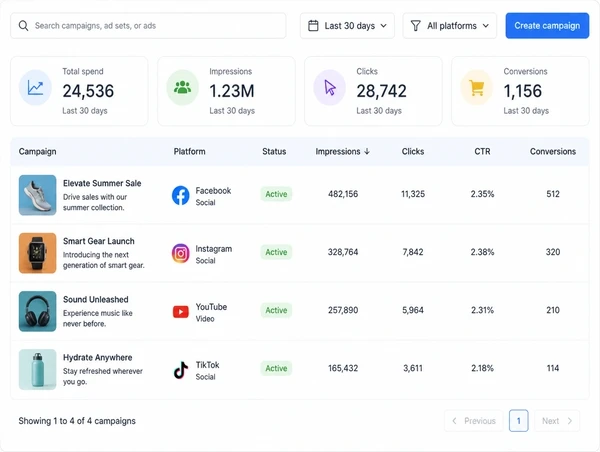Click the Previous page button
The height and width of the screenshot is (452, 600).
[x=474, y=421]
